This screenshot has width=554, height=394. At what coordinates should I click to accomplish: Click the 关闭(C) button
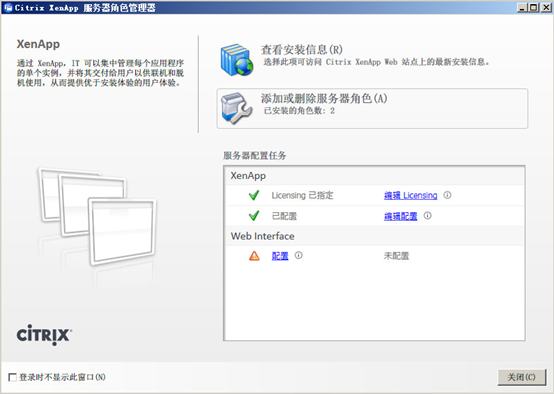click(x=521, y=377)
